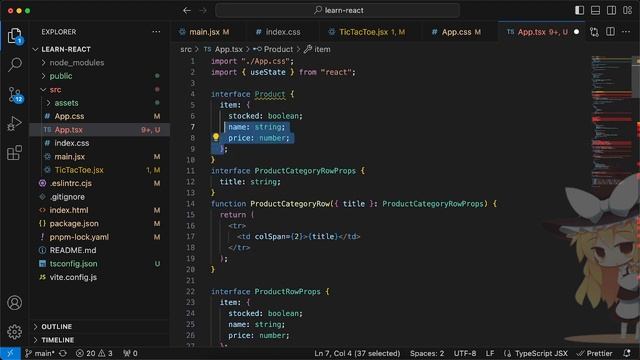The height and width of the screenshot is (360, 640).
Task: Click the LF end of line setting
Action: coord(490,353)
